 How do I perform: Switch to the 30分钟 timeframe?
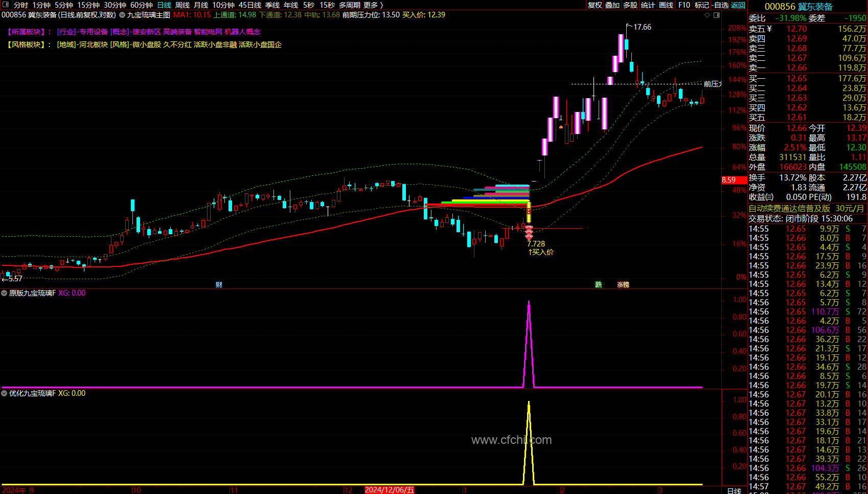coord(115,5)
